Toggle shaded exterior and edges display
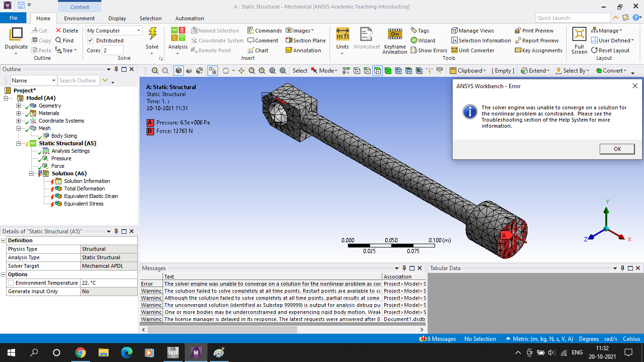This screenshot has width=644, height=362. [179, 71]
